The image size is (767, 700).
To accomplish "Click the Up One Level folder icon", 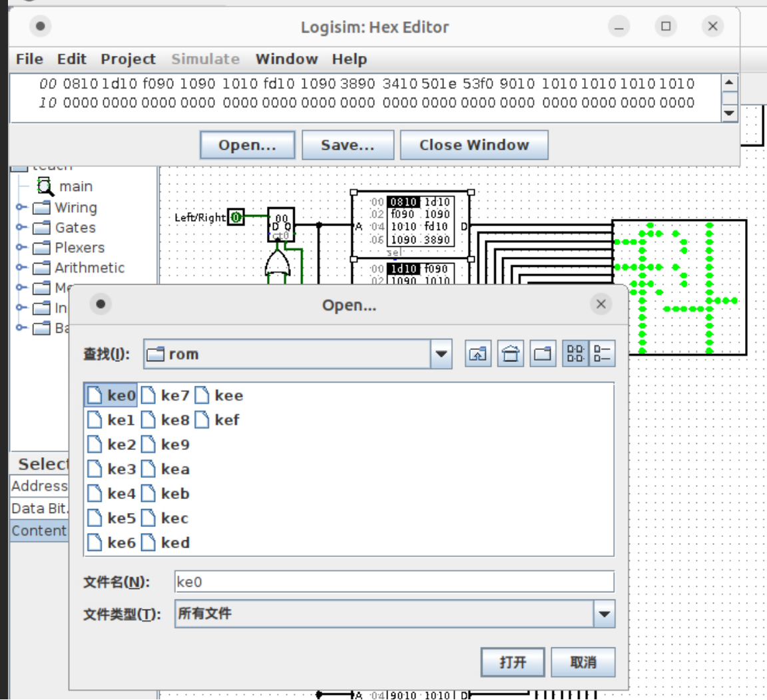I will coord(478,354).
